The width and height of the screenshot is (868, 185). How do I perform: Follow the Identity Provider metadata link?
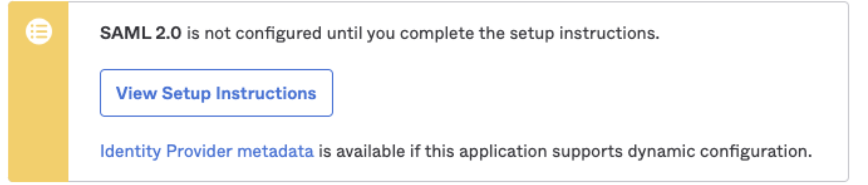(x=207, y=151)
